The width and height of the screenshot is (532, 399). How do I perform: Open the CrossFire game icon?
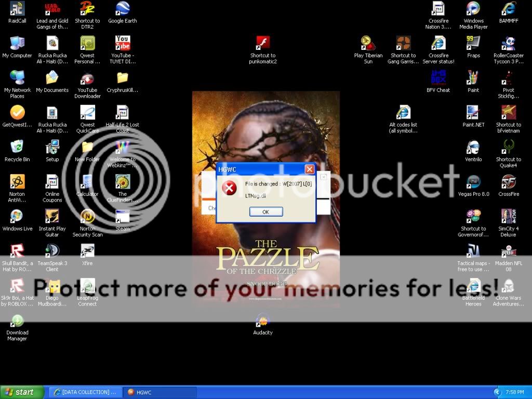(x=508, y=182)
